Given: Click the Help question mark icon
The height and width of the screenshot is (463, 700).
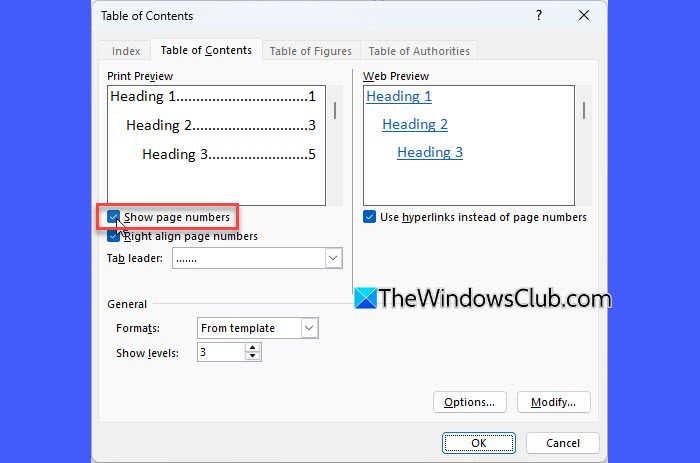Looking at the screenshot, I should point(539,16).
